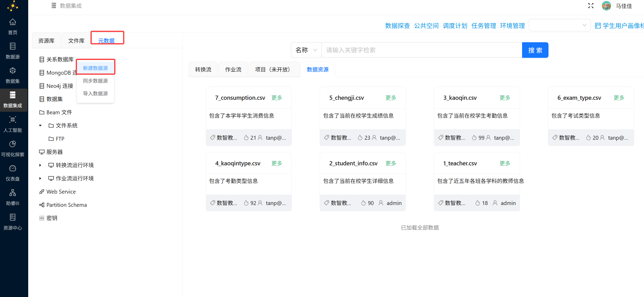
Task: Open the 3_kaoqin.csv card title
Action: click(460, 98)
